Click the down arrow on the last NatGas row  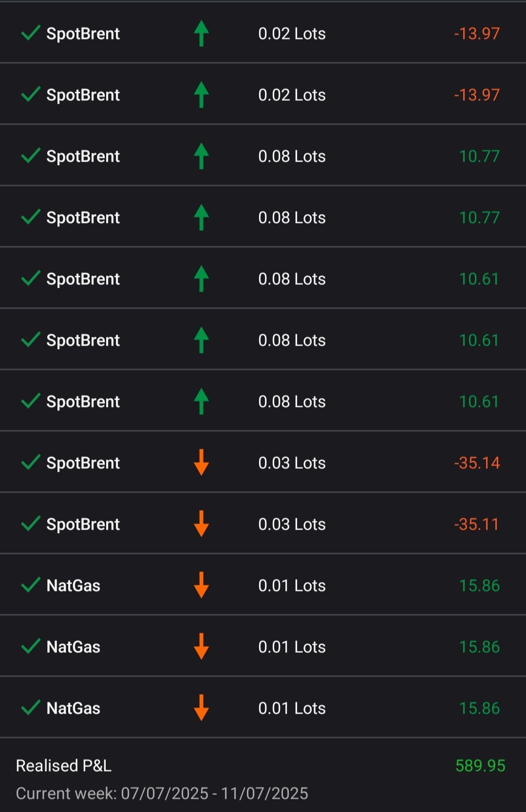201,708
